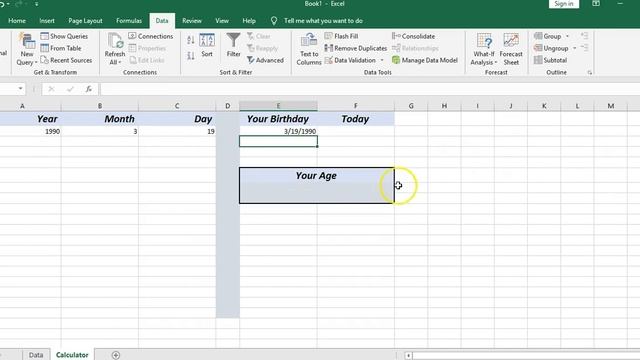Screen dimensions: 640x360
Task: Click the horizontal scrollbar left arrow
Action: 408,356
